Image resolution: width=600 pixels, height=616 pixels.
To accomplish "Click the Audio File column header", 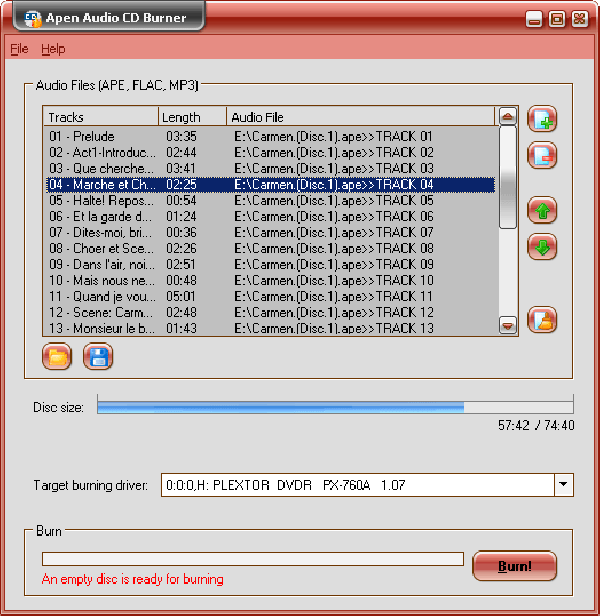I will click(x=360, y=117).
